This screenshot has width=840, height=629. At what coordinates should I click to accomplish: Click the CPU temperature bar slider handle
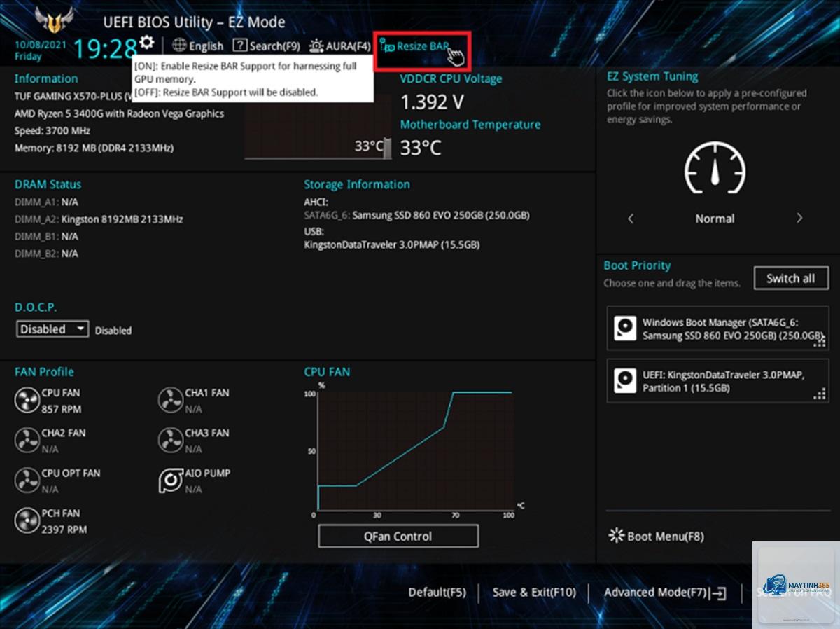[x=388, y=148]
